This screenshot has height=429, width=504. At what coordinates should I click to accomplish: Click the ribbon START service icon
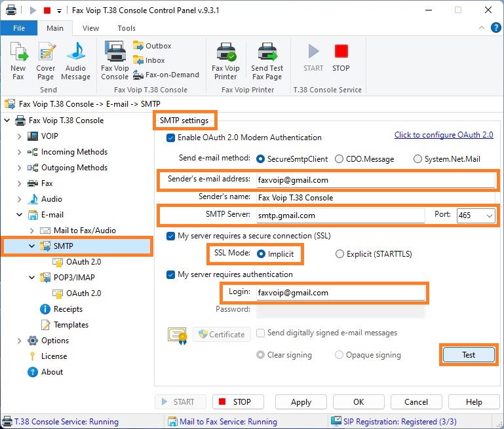pyautogui.click(x=313, y=58)
